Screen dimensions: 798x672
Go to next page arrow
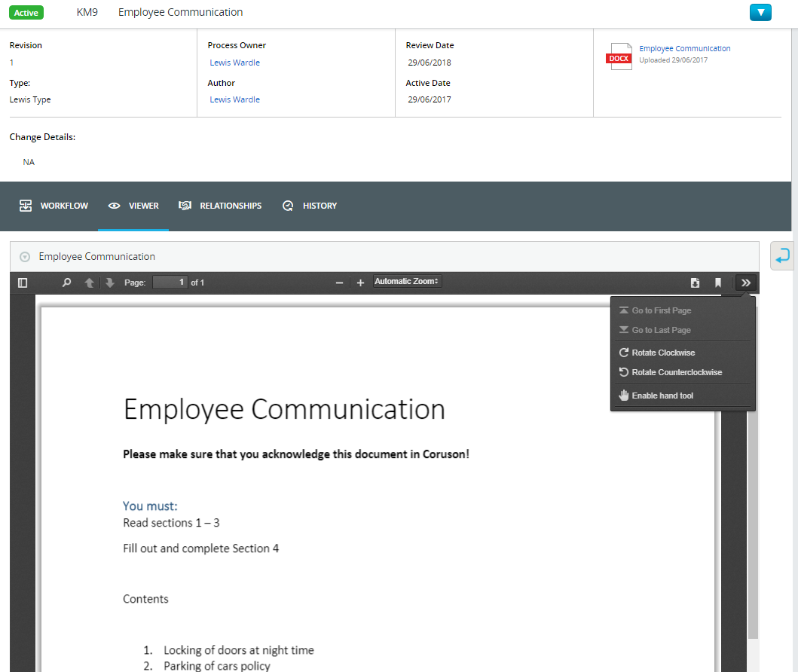pos(110,283)
